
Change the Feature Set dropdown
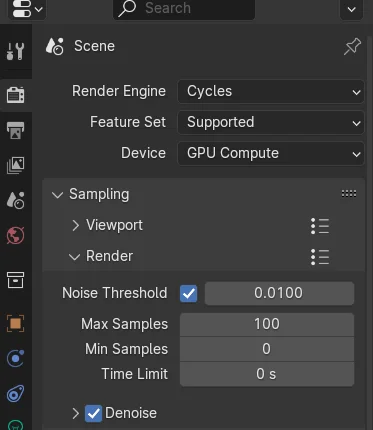pyautogui.click(x=271, y=122)
